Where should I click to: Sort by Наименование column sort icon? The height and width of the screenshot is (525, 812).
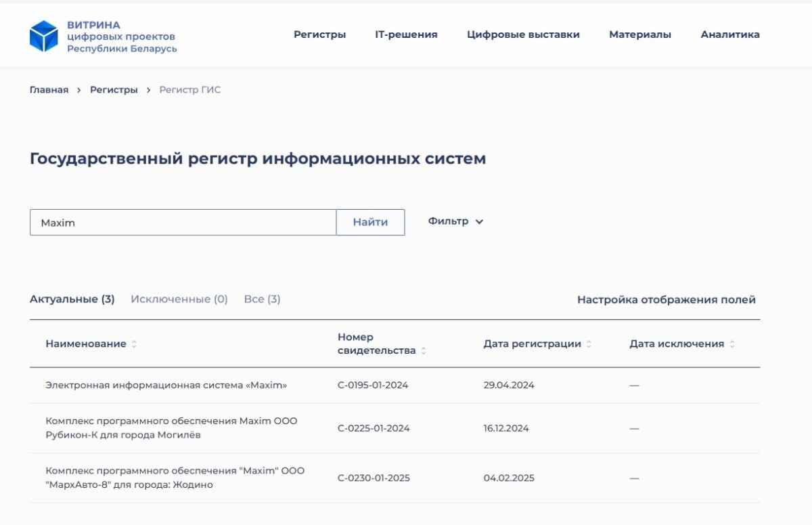coord(134,344)
